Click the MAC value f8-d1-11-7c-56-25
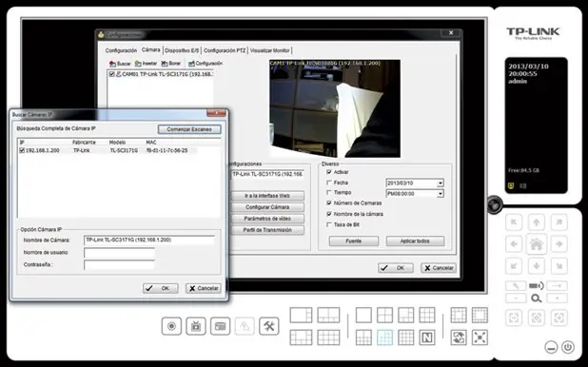588x367 pixels. coord(167,150)
